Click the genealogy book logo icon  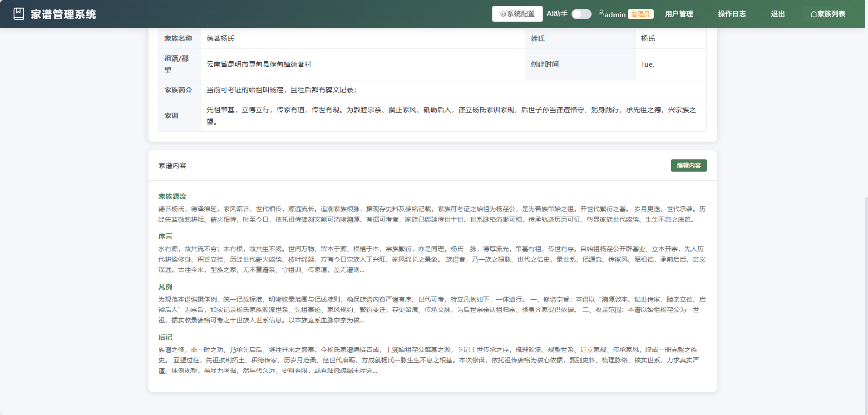click(x=19, y=14)
